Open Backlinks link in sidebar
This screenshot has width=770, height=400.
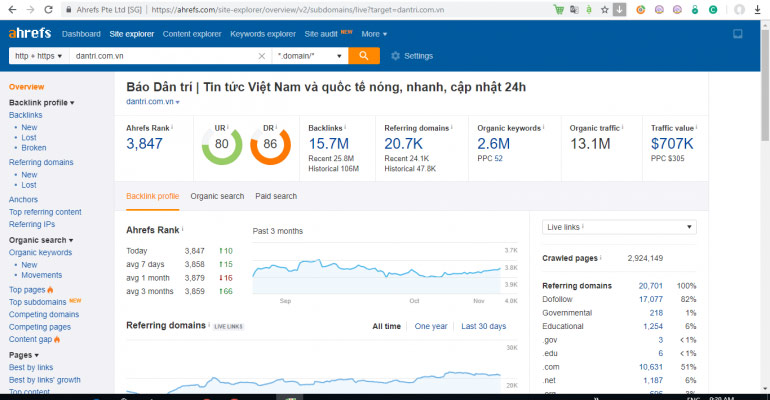tap(26, 115)
